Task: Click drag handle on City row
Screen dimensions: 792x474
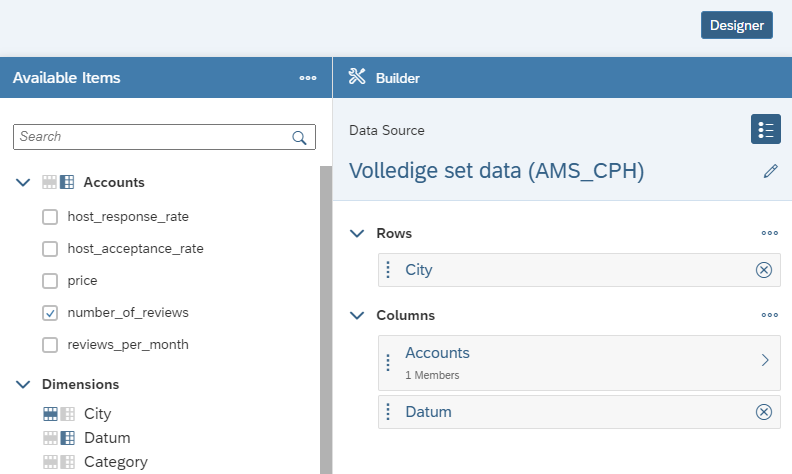Action: [x=388, y=270]
